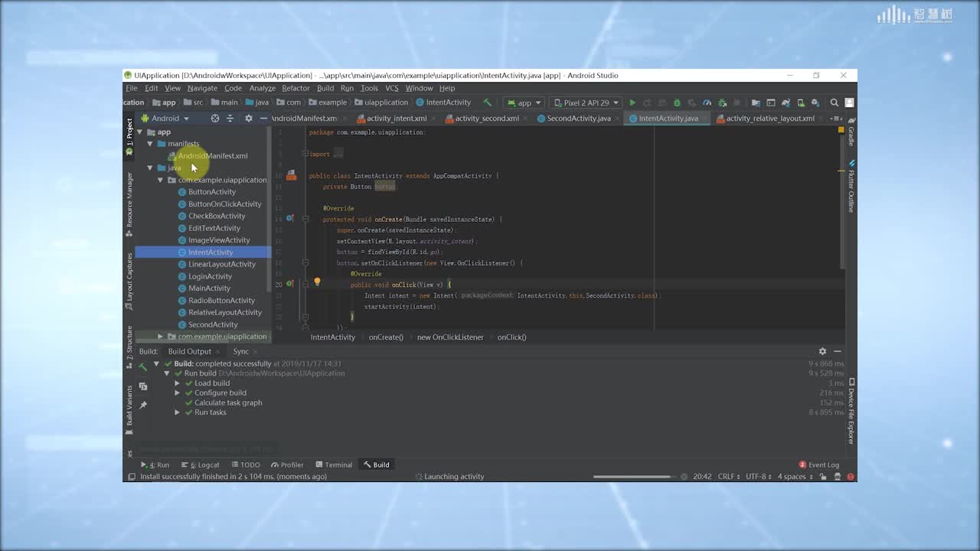980x551 pixels.
Task: Collapse the manifests folder arrow
Action: tap(150, 144)
